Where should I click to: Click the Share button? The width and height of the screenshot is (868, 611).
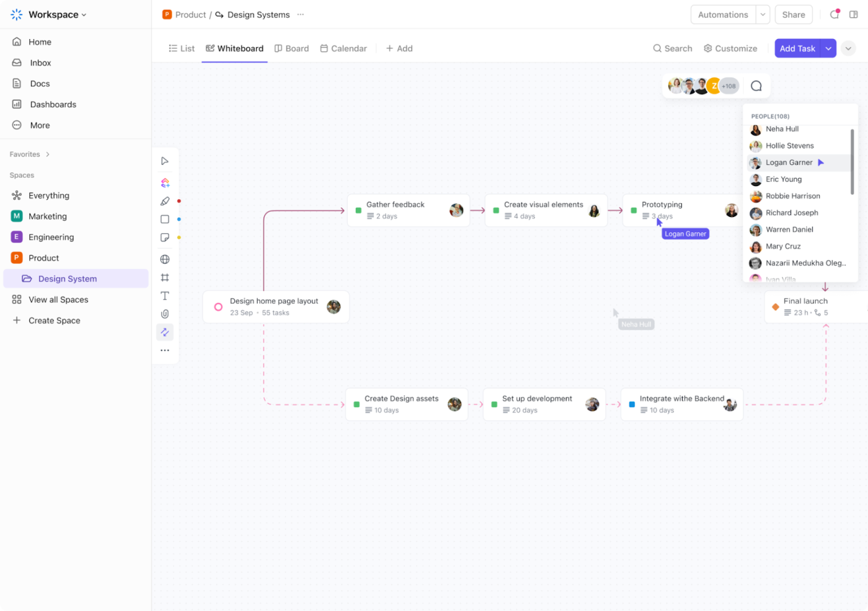[x=794, y=15]
